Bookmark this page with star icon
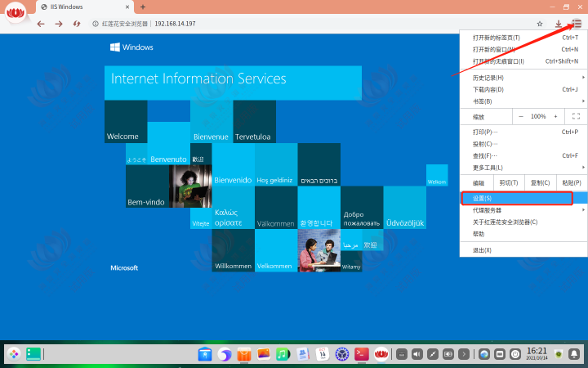This screenshot has height=368, width=588. (x=540, y=24)
